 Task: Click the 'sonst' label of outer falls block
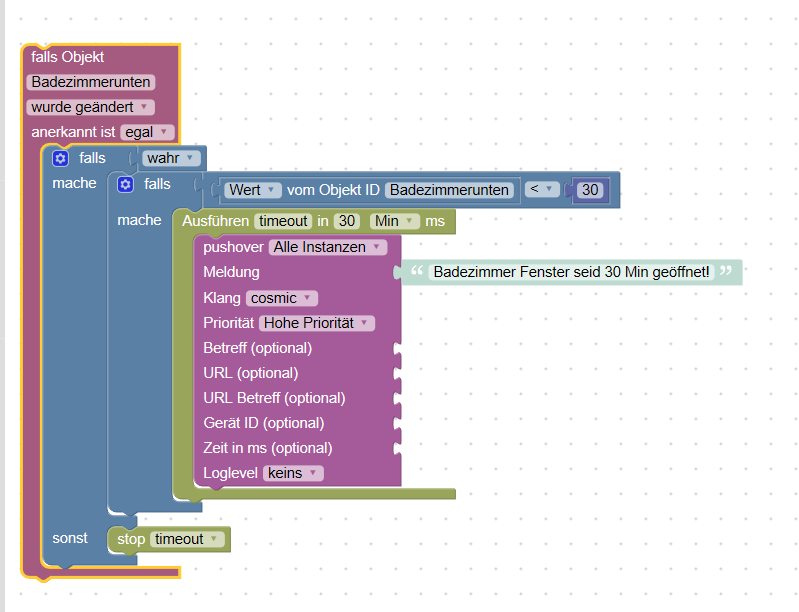(x=70, y=538)
